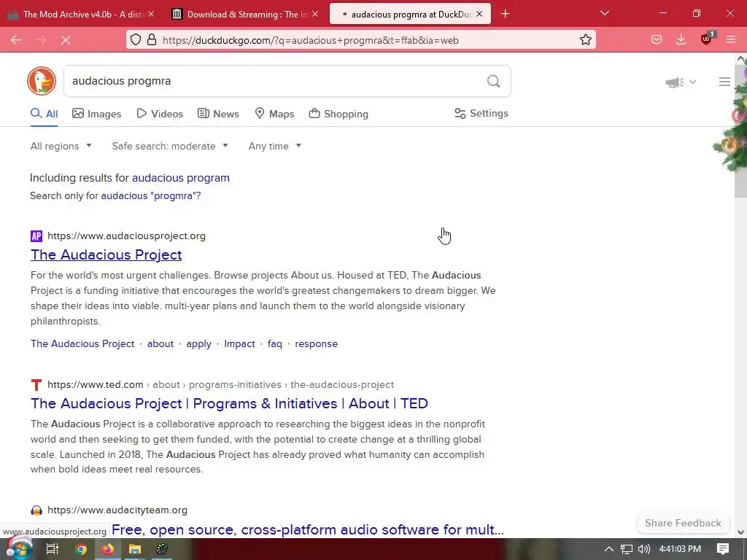The width and height of the screenshot is (747, 560).
Task: Open the 'Impact' sitelink
Action: click(239, 344)
